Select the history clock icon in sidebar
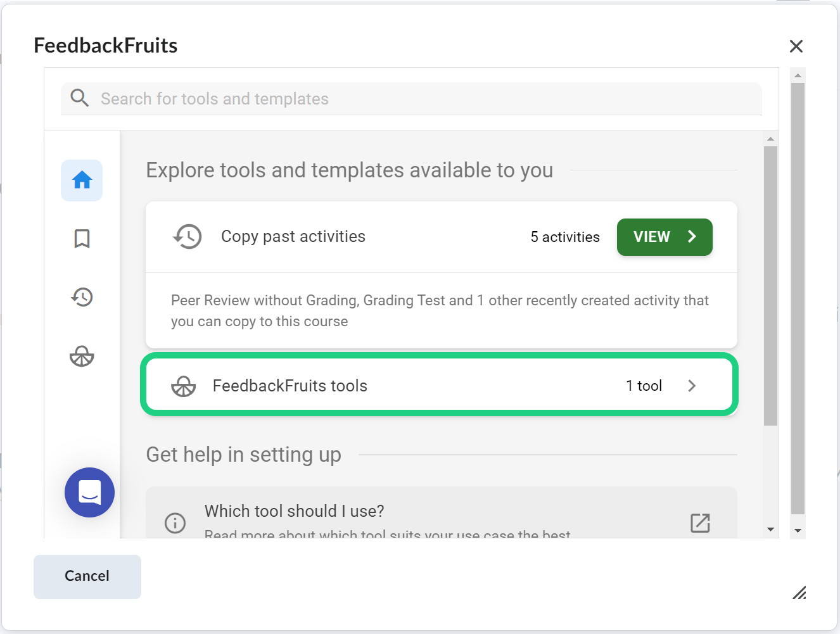Viewport: 840px width, 634px height. 82,297
